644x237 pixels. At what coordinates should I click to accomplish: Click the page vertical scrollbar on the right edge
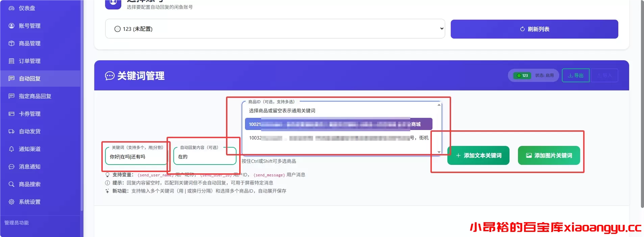click(642, 104)
